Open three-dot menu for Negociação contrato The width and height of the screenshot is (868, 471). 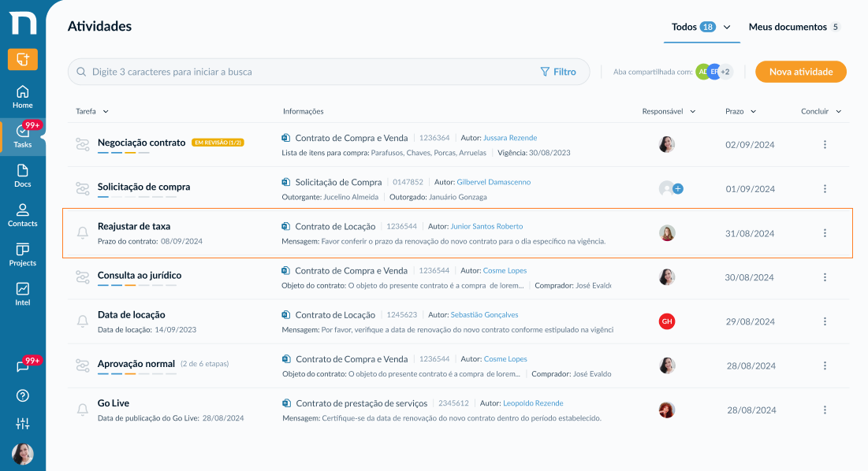825,145
